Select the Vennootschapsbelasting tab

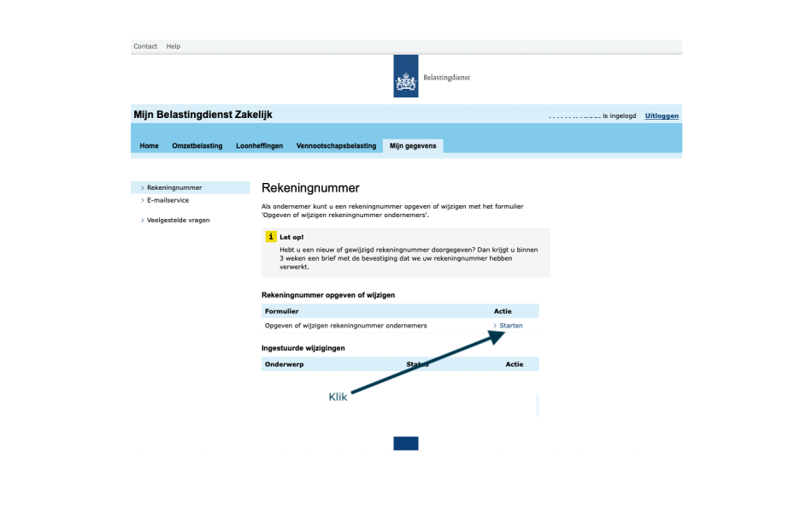tap(336, 145)
